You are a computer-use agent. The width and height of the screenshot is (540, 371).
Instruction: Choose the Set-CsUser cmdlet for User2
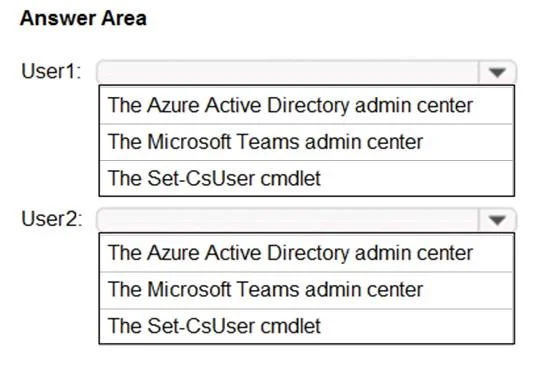pos(307,326)
